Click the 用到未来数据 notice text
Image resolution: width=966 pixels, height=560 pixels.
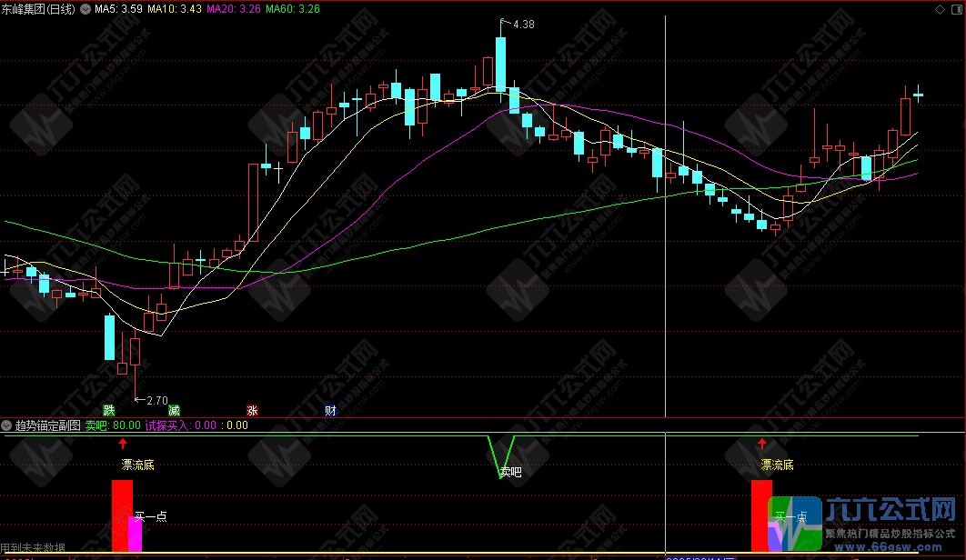(33, 547)
